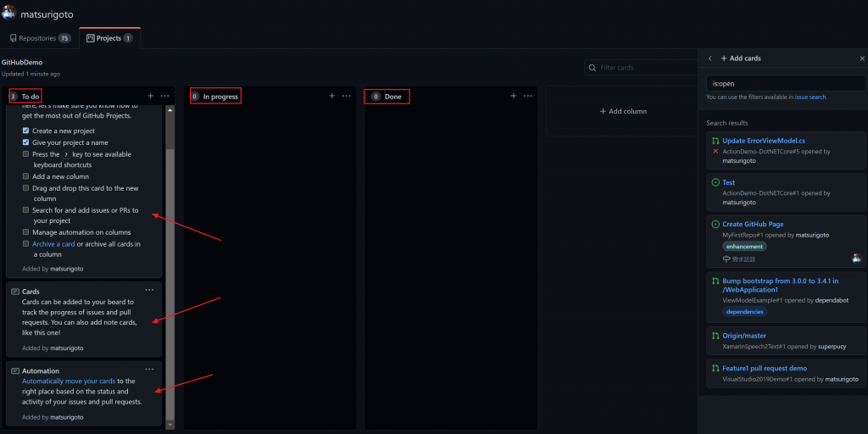This screenshot has width=868, height=434.
Task: Click the To do card count badge
Action: click(x=14, y=97)
